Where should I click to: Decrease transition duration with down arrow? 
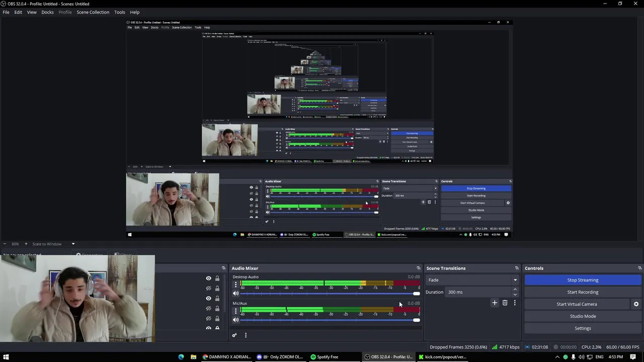click(x=515, y=295)
